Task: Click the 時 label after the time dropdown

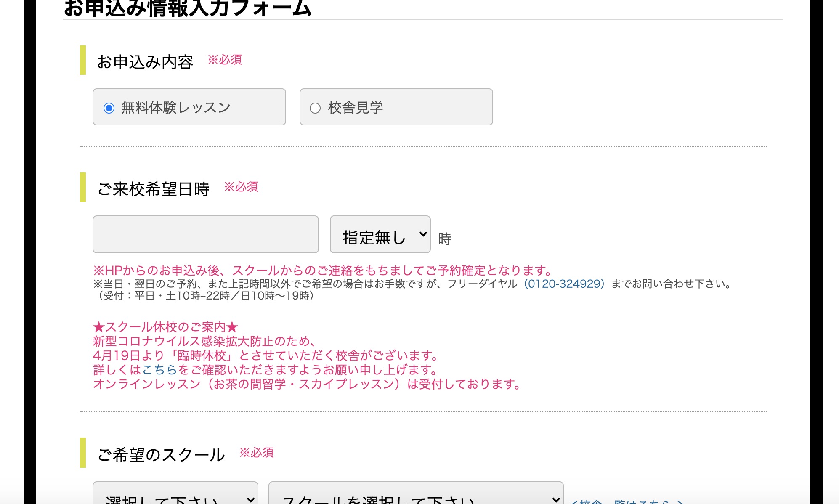Action: tap(444, 239)
